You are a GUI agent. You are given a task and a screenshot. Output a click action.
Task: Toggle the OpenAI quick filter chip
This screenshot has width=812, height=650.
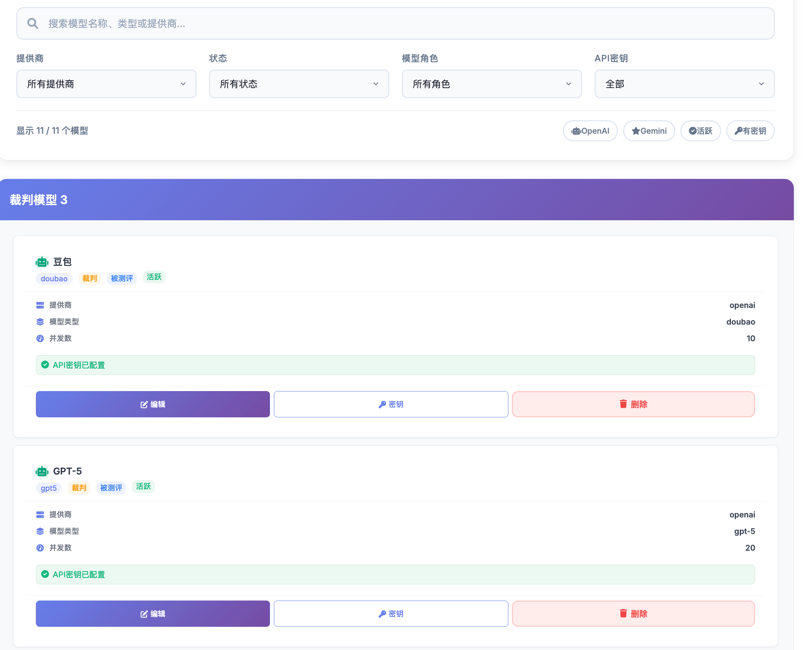click(590, 131)
